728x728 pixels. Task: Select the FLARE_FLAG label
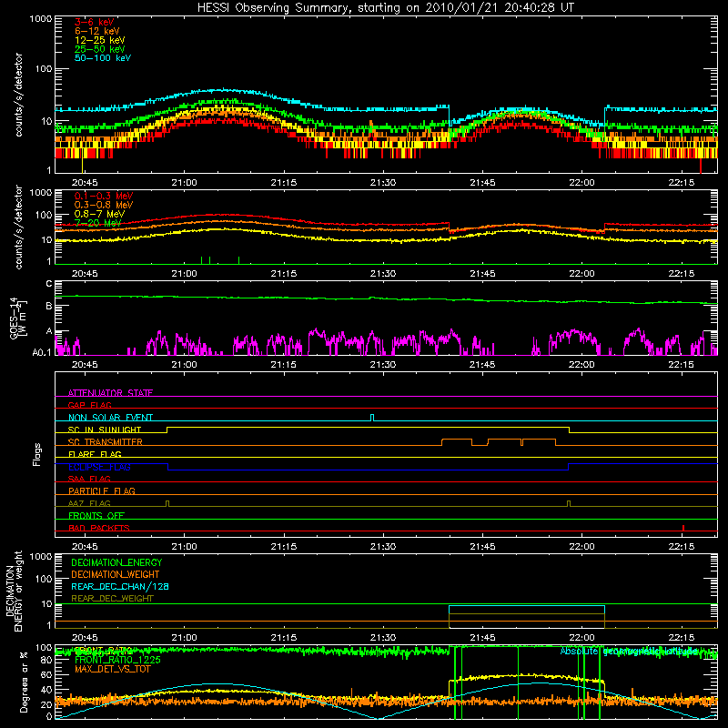click(x=95, y=454)
